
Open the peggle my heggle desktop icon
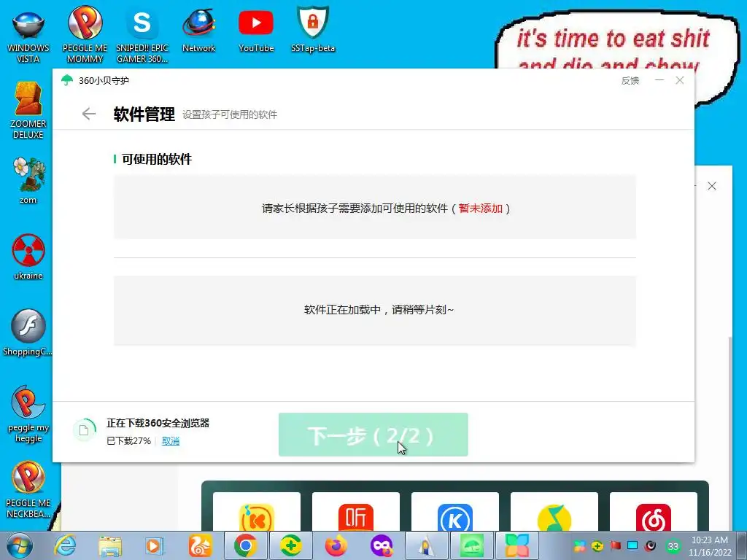click(28, 414)
